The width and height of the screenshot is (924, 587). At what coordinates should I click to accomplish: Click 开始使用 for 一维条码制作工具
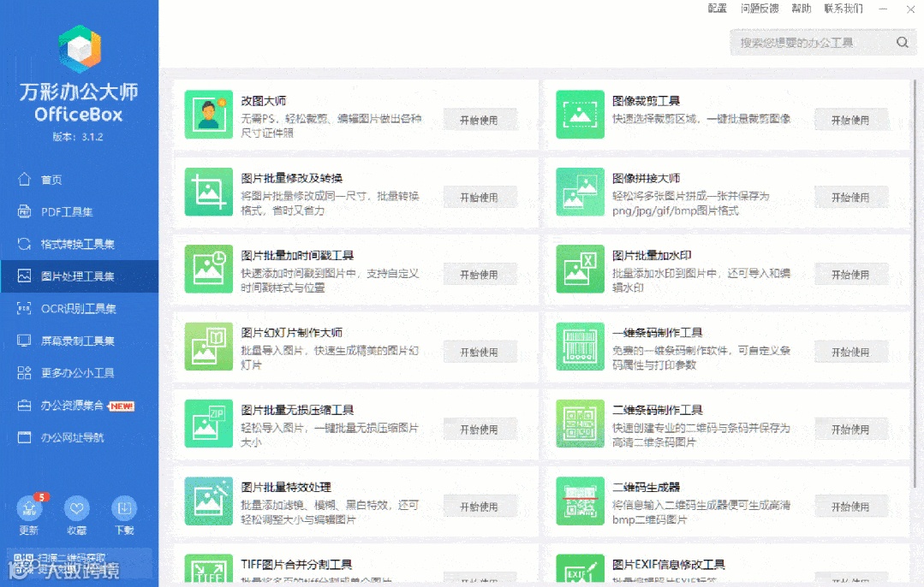pyautogui.click(x=851, y=352)
